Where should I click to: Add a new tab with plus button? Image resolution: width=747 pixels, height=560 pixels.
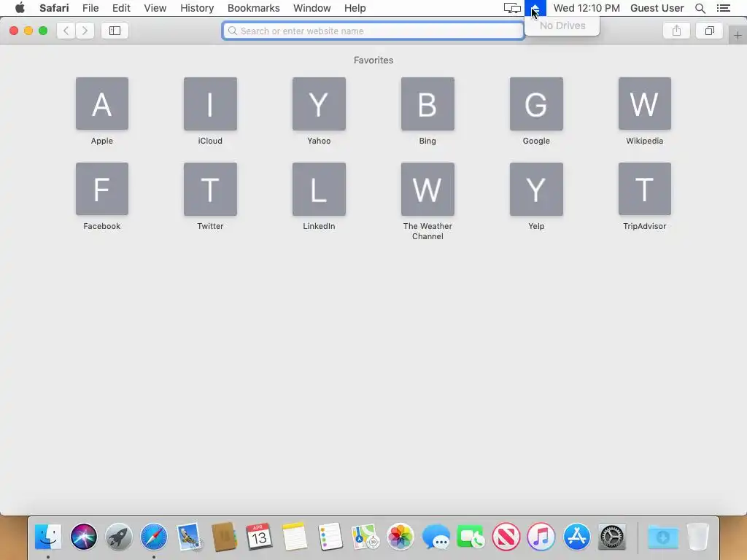pos(738,36)
